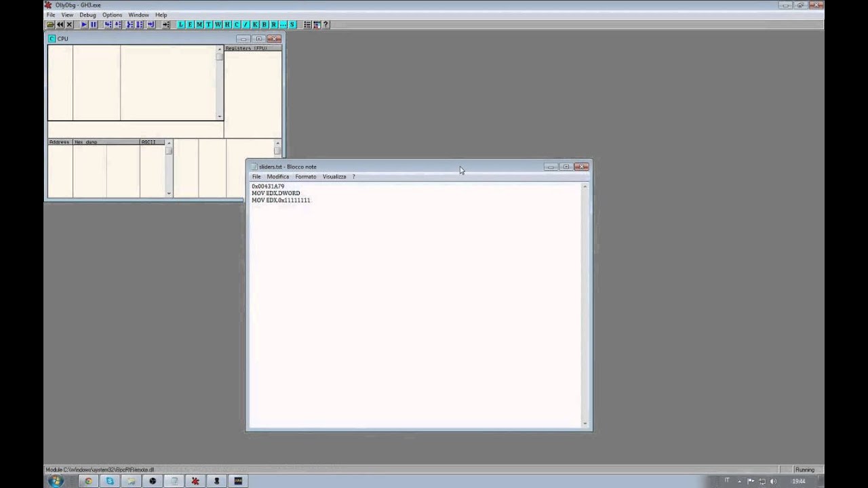Viewport: 868px width, 488px height.
Task: Click the taskbar clock showing 19:44
Action: coord(799,481)
